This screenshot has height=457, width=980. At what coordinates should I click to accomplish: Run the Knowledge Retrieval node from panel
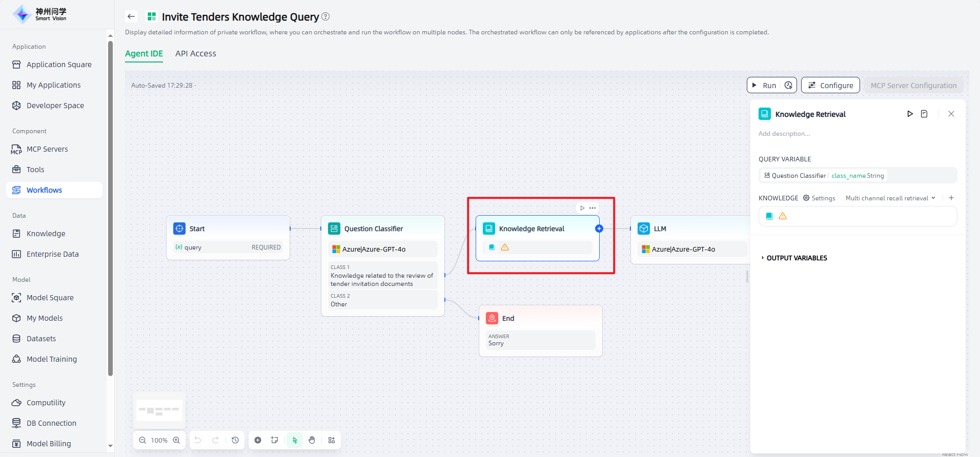[910, 114]
